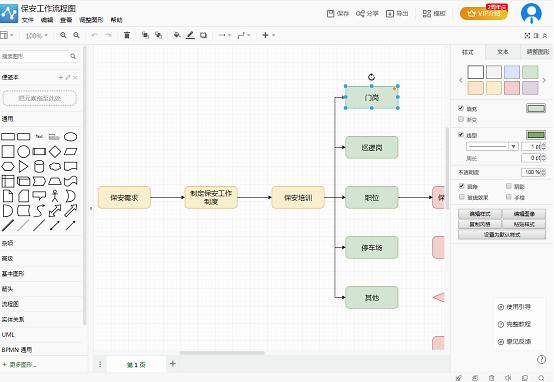Click the 编辑样式 edit style button
The width and height of the screenshot is (554, 382).
(x=480, y=214)
